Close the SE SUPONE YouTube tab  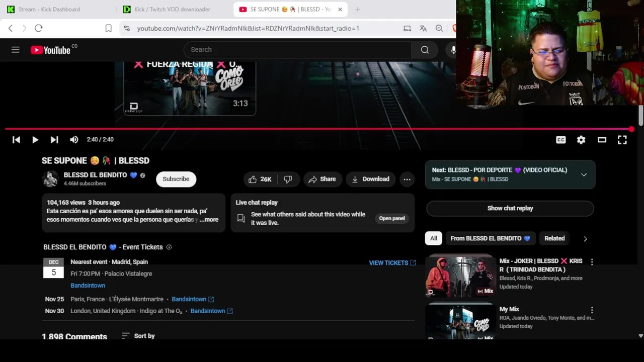pos(340,9)
